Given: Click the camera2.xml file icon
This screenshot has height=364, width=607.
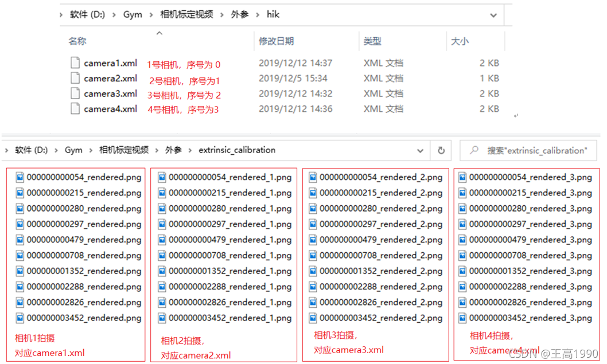Looking at the screenshot, I should (x=75, y=78).
